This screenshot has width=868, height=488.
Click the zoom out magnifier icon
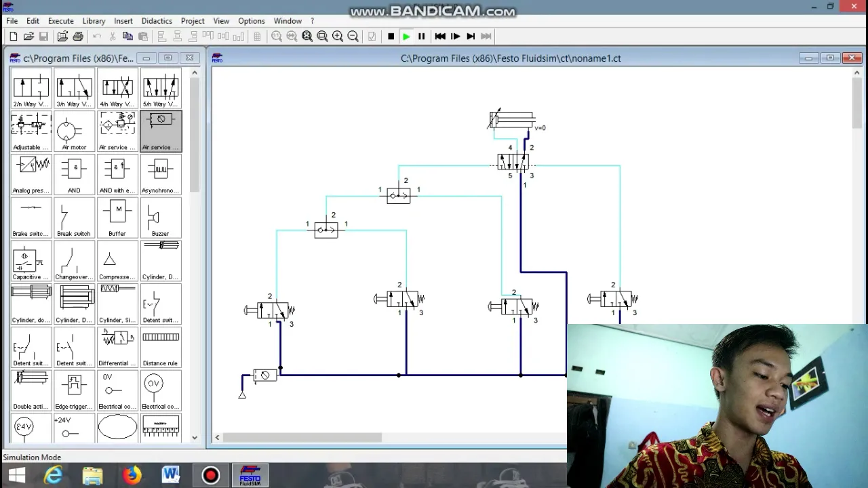353,37
